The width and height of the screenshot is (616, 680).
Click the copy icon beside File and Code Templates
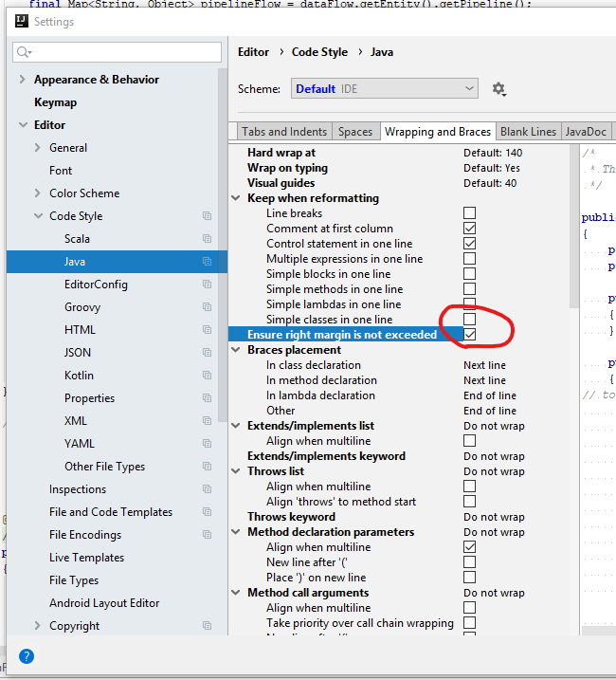pos(208,512)
